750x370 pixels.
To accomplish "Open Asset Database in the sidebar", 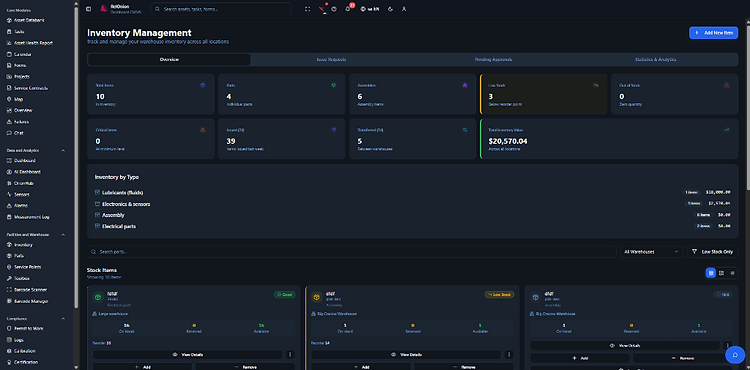I will coord(26,20).
